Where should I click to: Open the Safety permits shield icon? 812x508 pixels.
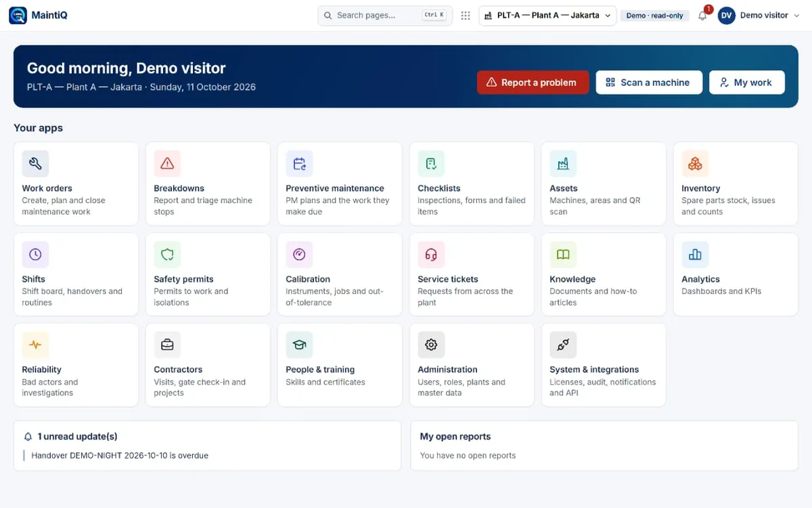[167, 255]
